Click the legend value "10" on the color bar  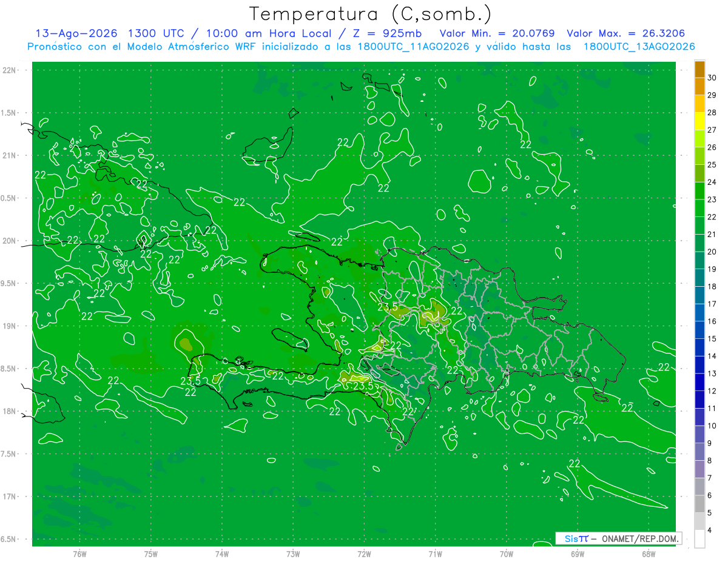pyautogui.click(x=712, y=426)
